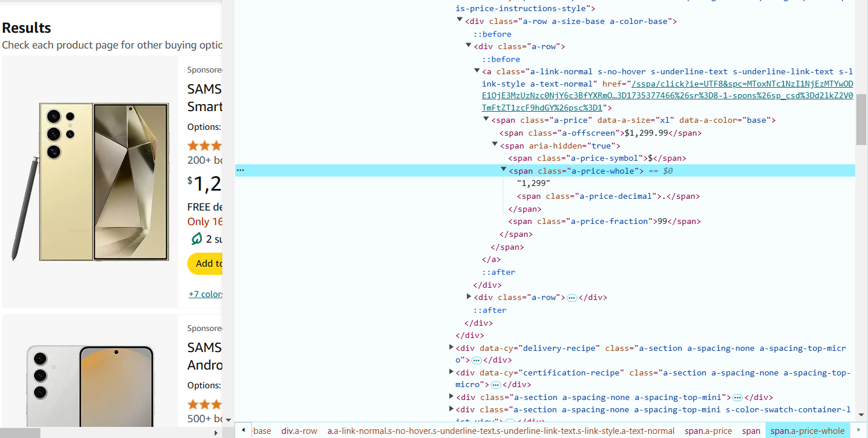868x438 pixels.
Task: Collapse the div a-row a-size-base a-color-base node
Action: [460, 20]
